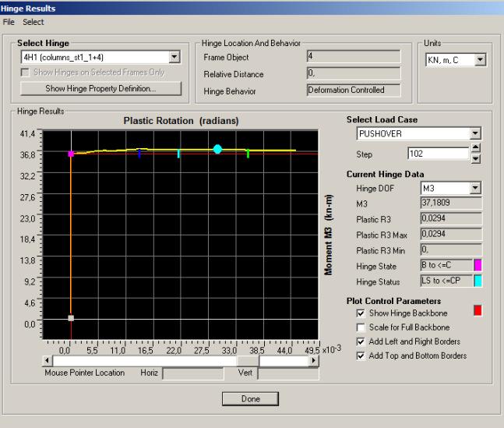Click the Hinge State B to <=C field
This screenshot has width=504, height=428.
click(446, 265)
